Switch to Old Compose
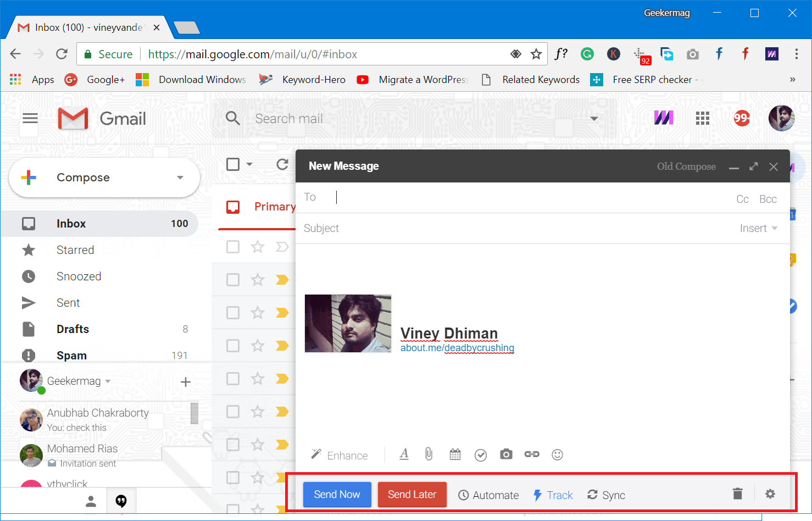Viewport: 812px width, 521px height. pos(686,167)
